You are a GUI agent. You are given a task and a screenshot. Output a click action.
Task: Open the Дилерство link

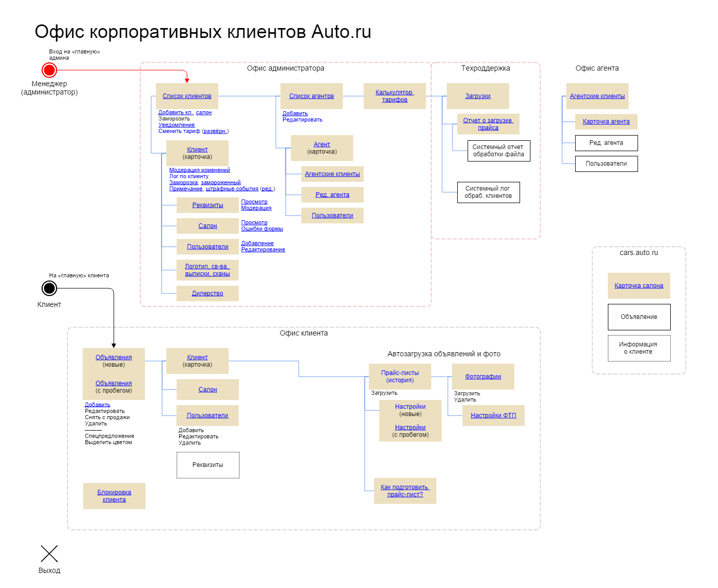[x=208, y=293]
